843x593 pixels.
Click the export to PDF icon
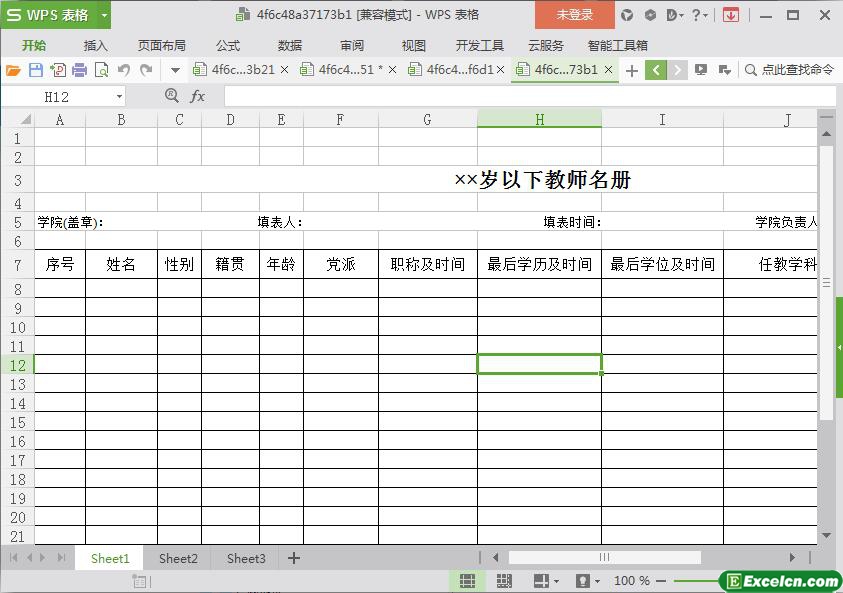point(58,70)
